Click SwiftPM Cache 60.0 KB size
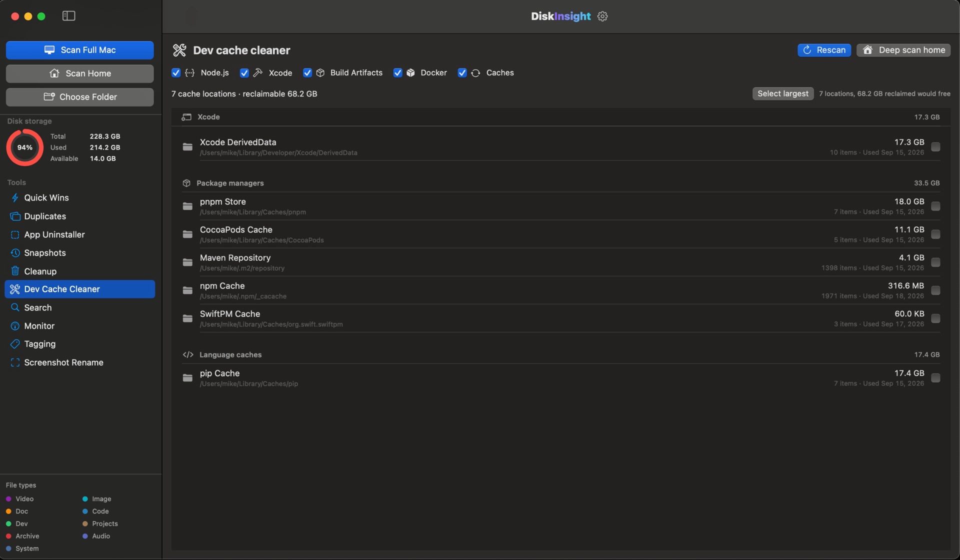This screenshot has height=560, width=960. (909, 313)
